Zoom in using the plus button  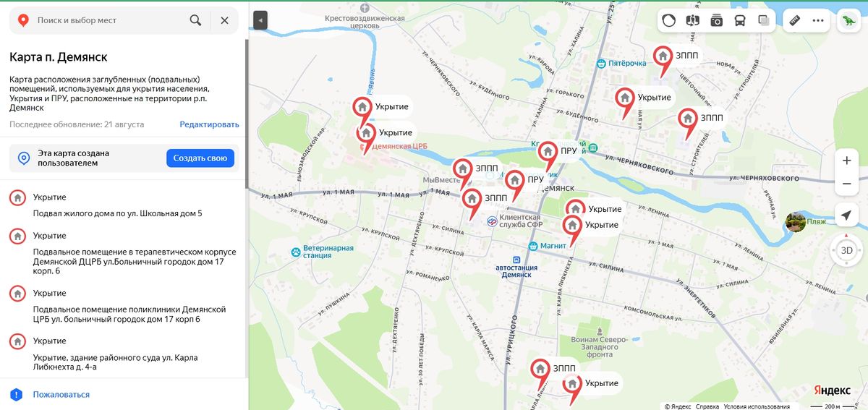[x=846, y=160]
